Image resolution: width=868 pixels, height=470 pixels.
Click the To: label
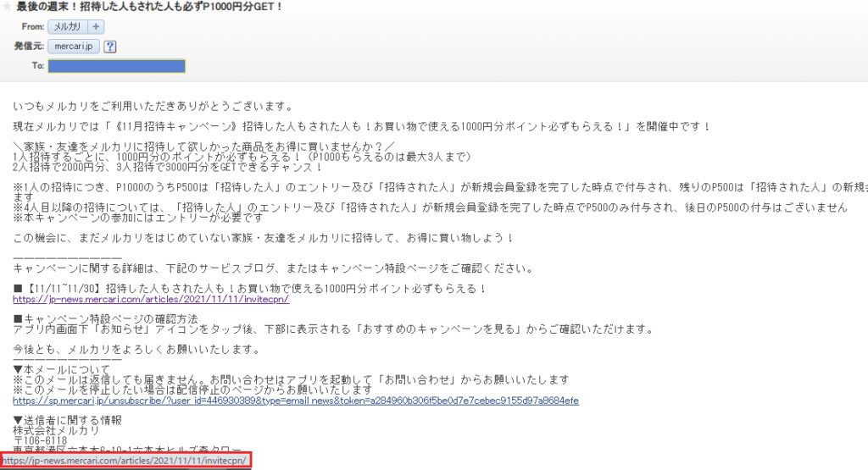[x=37, y=66]
